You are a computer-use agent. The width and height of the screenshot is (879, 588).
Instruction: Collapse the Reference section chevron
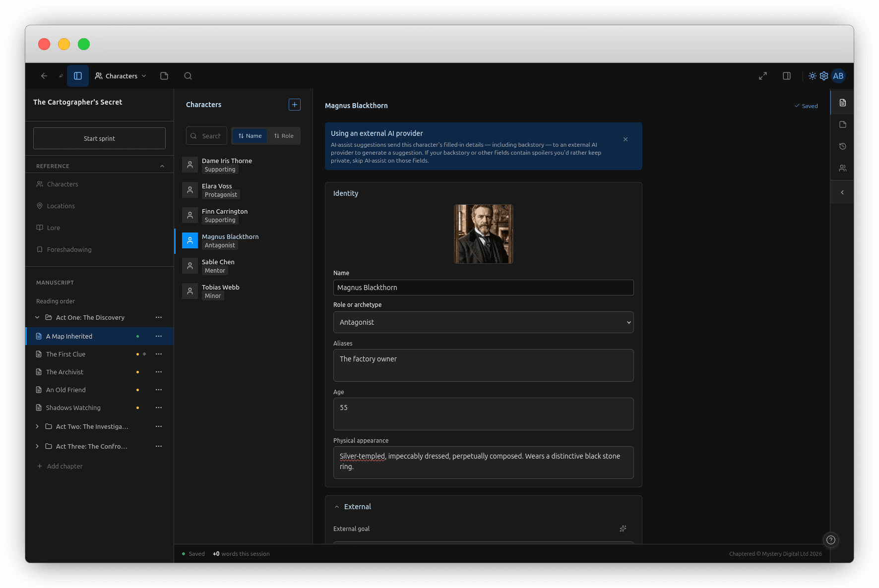(162, 166)
